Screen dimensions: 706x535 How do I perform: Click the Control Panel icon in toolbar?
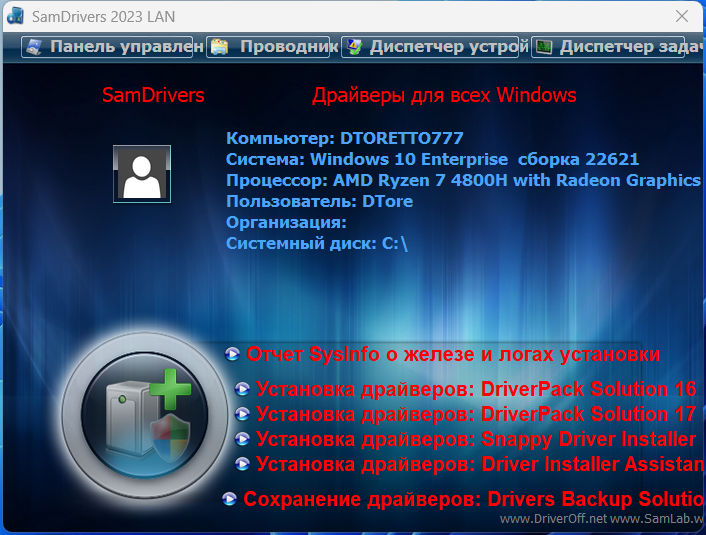pyautogui.click(x=34, y=47)
